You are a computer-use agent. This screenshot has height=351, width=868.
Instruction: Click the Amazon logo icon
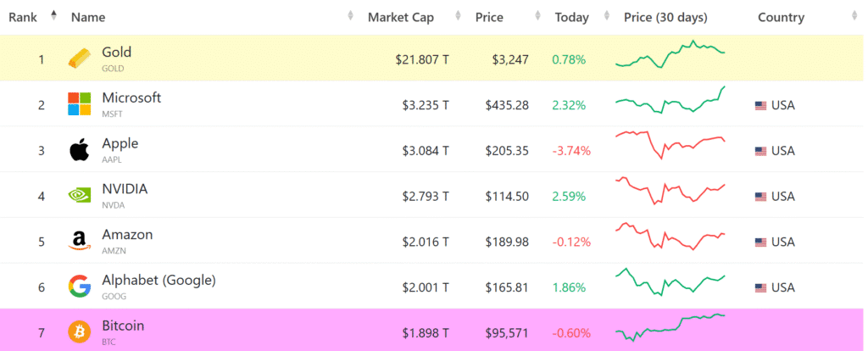coord(79,242)
